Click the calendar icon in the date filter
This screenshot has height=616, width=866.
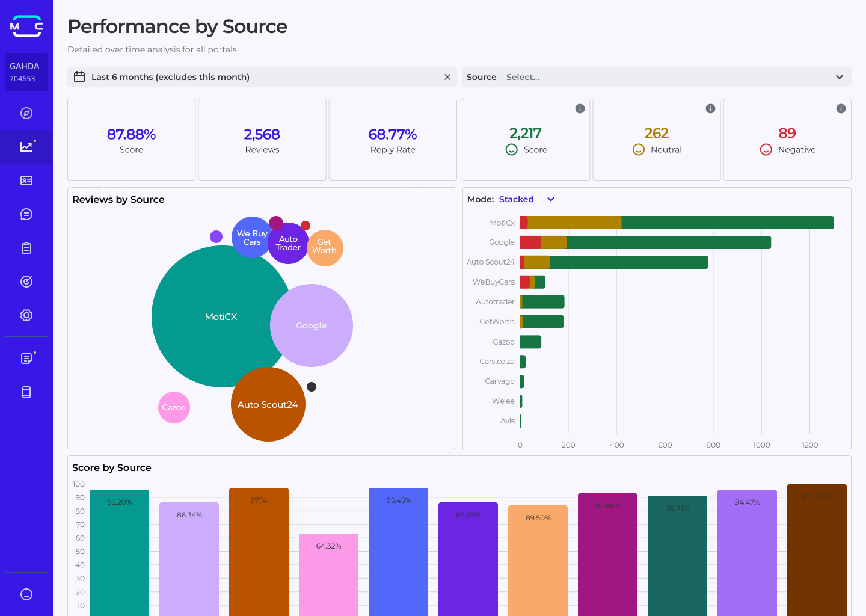pos(79,76)
